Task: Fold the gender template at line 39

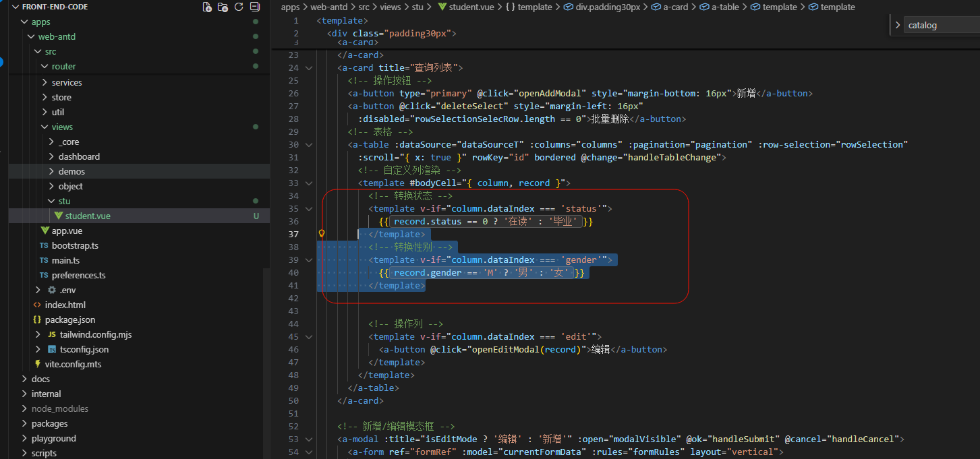Action: (x=309, y=259)
